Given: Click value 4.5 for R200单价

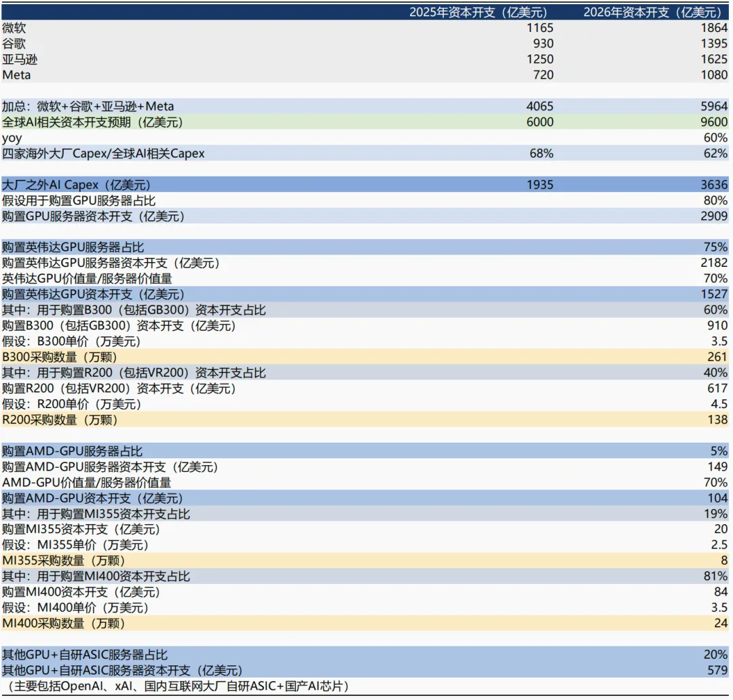Looking at the screenshot, I should pyautogui.click(x=719, y=404).
